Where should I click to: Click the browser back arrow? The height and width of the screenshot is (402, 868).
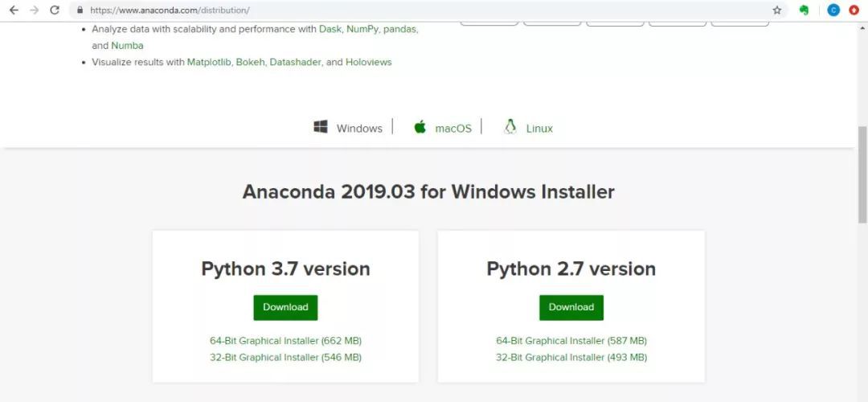[14, 10]
